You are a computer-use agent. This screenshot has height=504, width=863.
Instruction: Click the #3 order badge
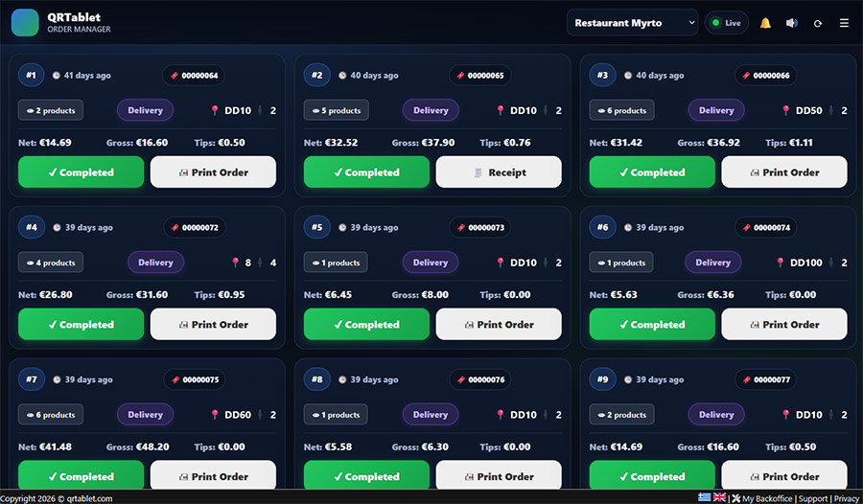(603, 76)
